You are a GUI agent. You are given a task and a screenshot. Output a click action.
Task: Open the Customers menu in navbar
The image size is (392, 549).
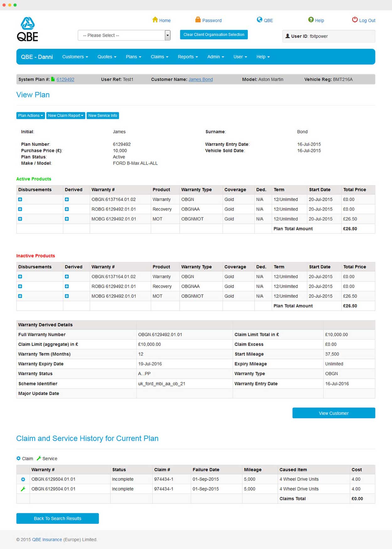coord(75,57)
